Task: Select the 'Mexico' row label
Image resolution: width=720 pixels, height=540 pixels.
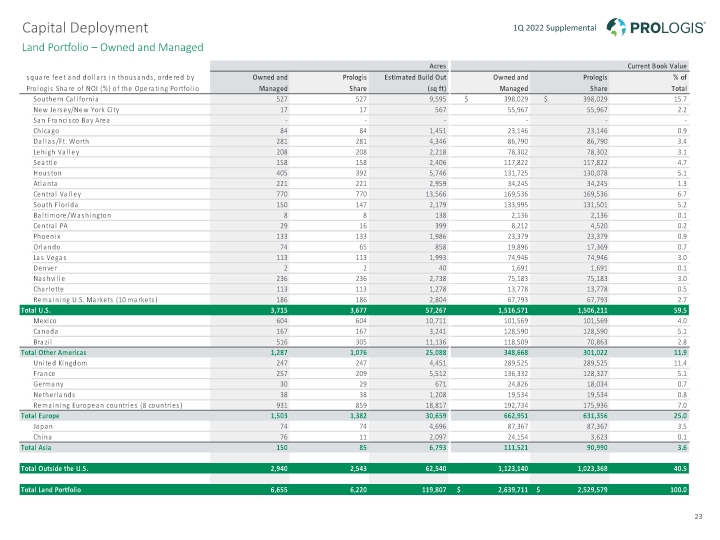Action: coord(45,321)
